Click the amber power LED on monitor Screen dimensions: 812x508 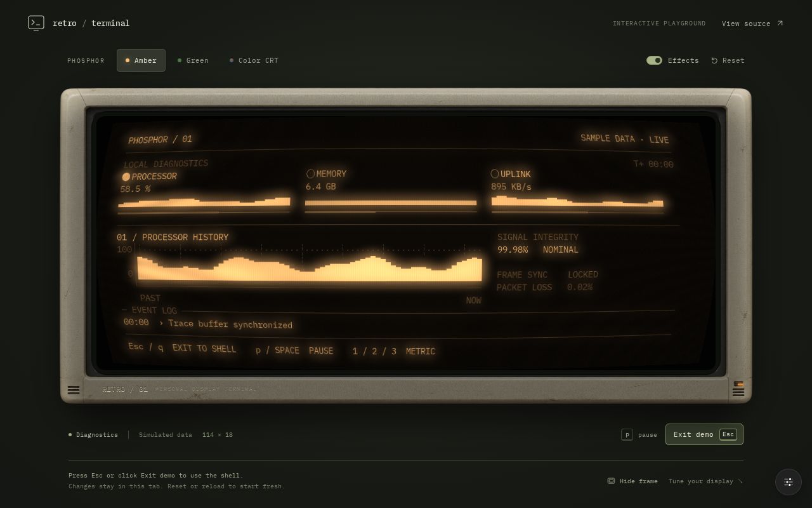tap(738, 384)
